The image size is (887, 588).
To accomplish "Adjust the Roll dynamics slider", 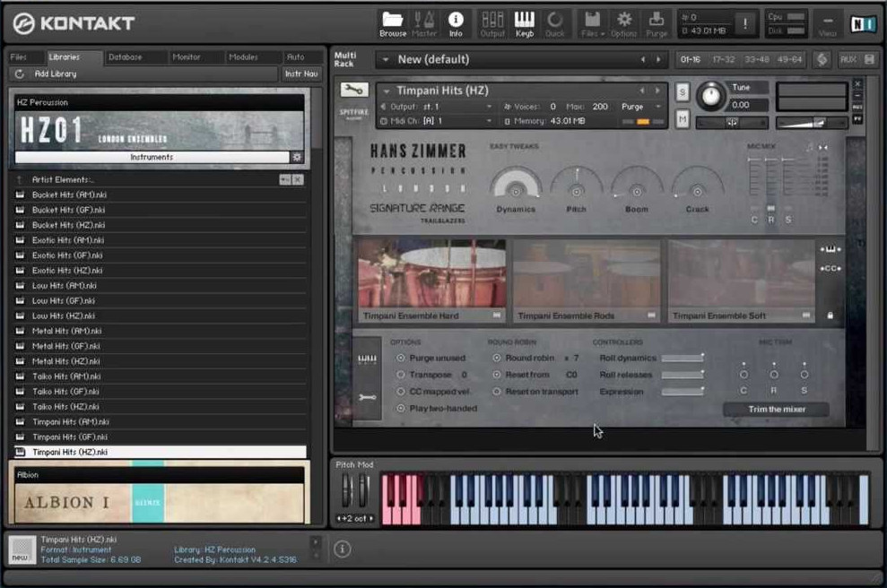I will [x=683, y=359].
